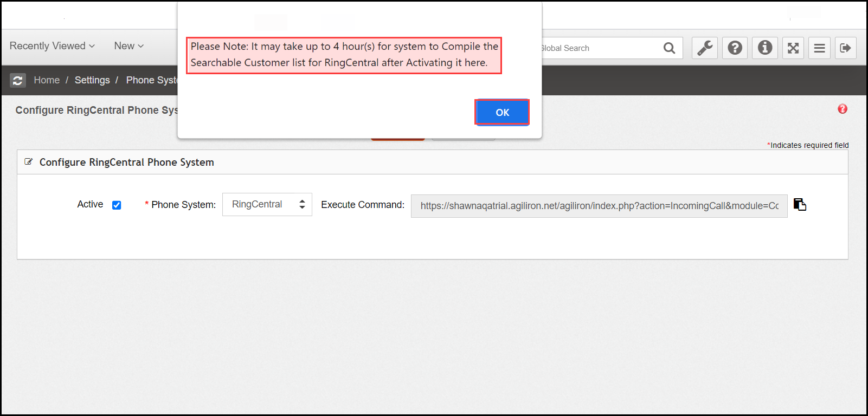Viewport: 868px width, 416px height.
Task: Go to Settings breadcrumb link
Action: pos(92,80)
